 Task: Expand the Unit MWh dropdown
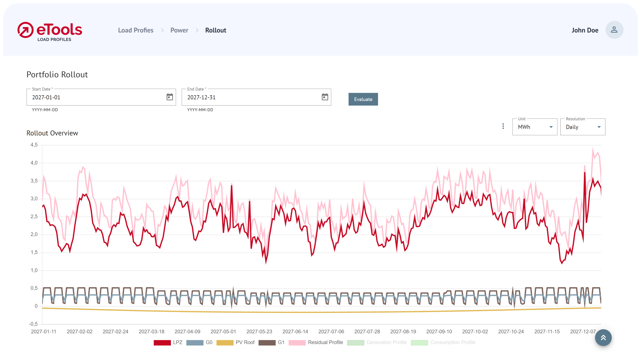(x=535, y=127)
